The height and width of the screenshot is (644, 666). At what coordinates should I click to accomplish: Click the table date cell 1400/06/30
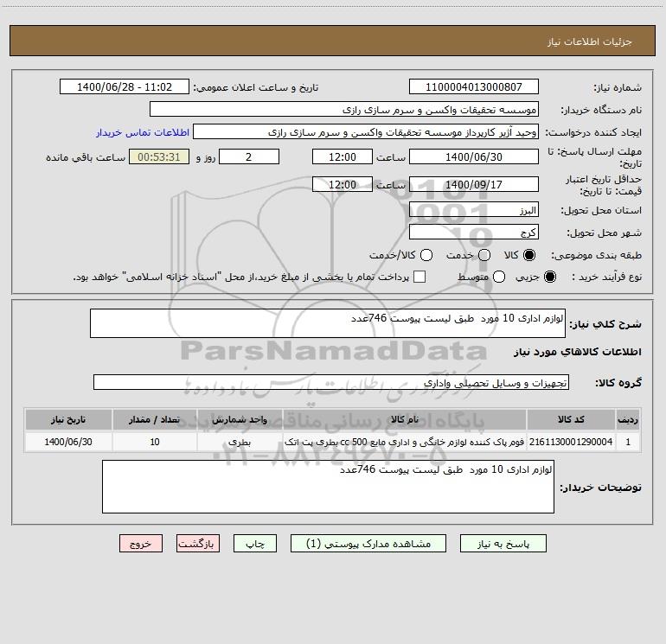click(68, 442)
